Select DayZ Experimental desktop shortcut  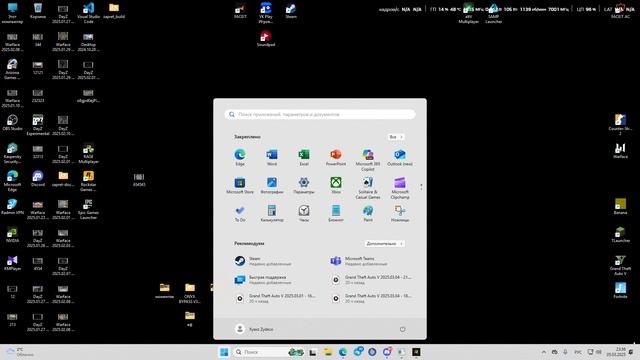[x=38, y=125]
